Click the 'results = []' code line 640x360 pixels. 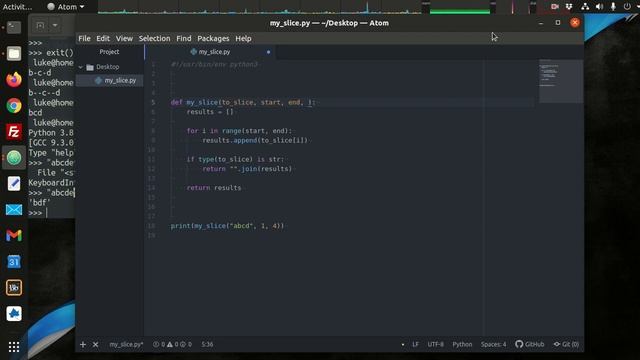point(210,112)
